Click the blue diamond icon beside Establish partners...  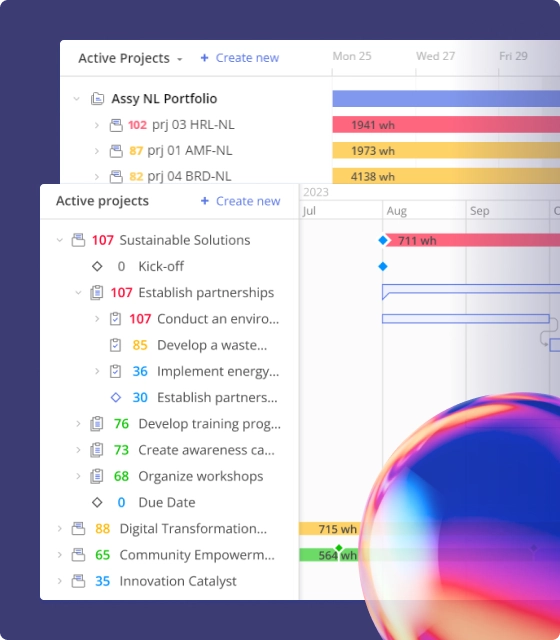116,398
